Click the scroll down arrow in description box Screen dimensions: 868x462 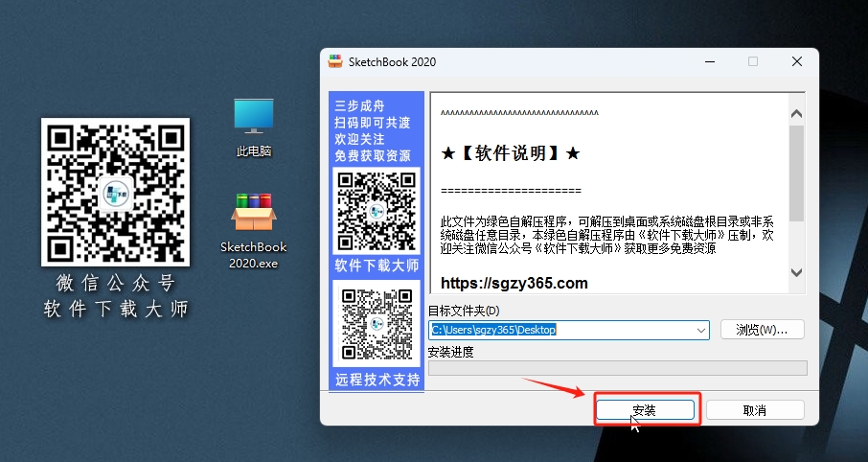tap(796, 272)
